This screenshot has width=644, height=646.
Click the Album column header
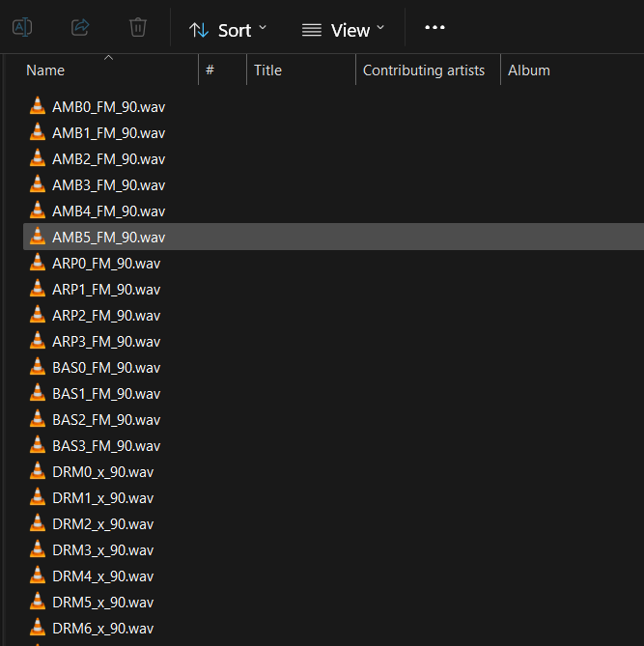(x=529, y=70)
